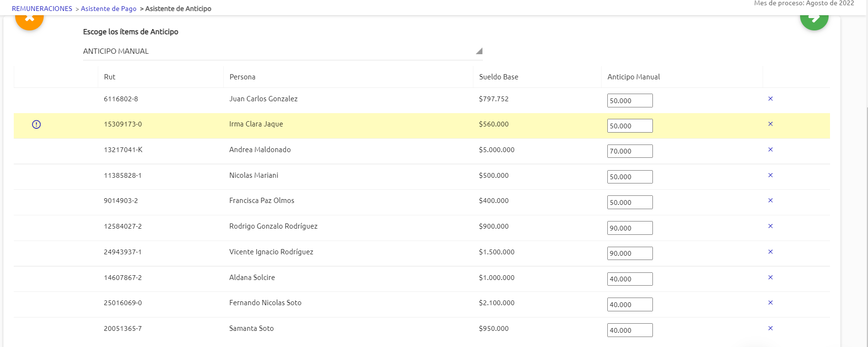Open the ANTICIPO MANUAL items dropdown
The height and width of the screenshot is (347, 868).
pyautogui.click(x=283, y=51)
